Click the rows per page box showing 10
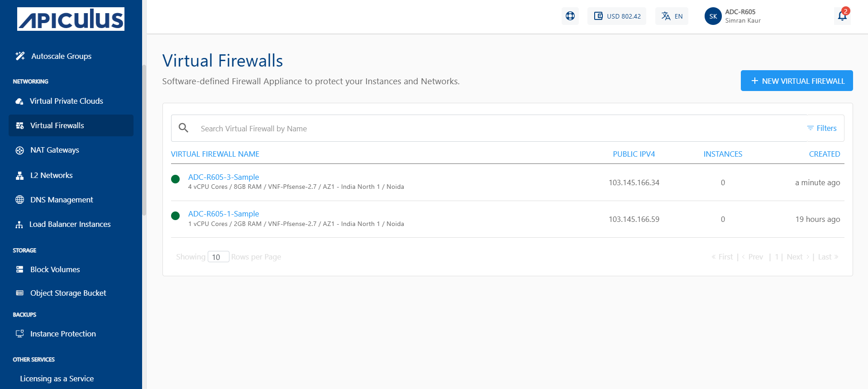This screenshot has height=389, width=868. pyautogui.click(x=218, y=257)
